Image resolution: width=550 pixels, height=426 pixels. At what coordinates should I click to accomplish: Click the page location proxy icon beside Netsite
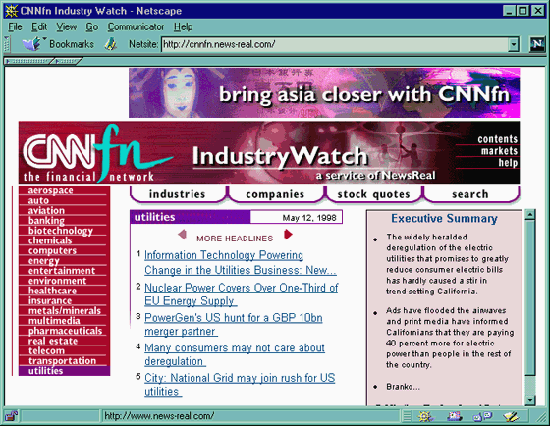(x=111, y=44)
